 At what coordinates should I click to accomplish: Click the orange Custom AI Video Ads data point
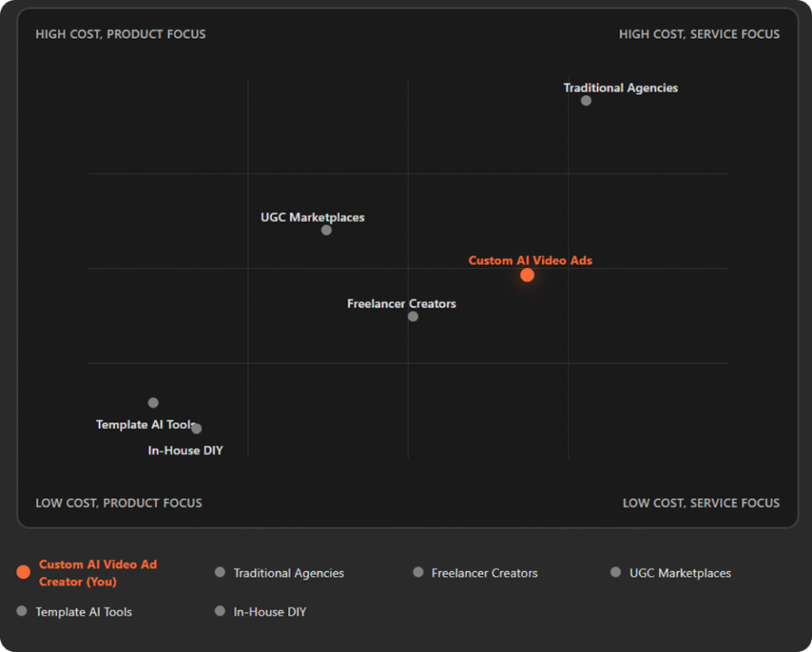tap(527, 275)
